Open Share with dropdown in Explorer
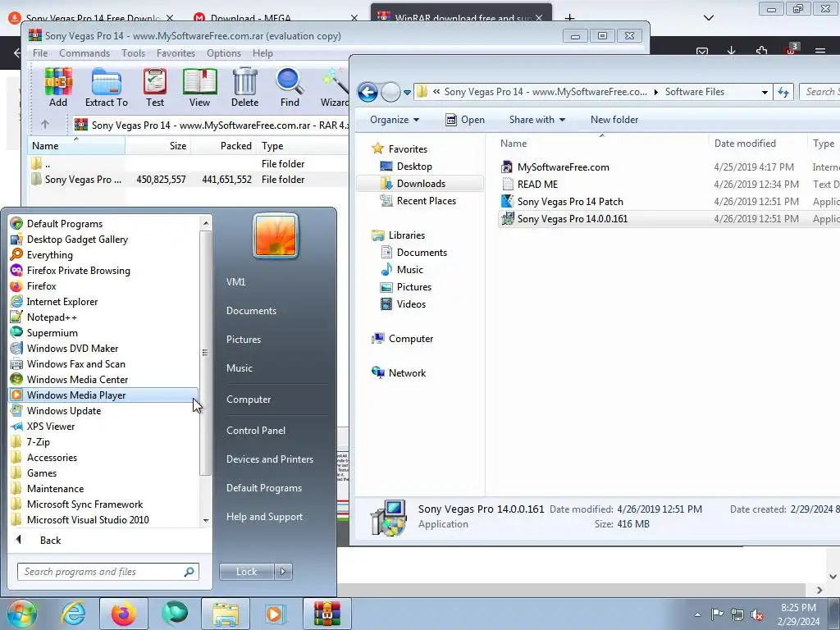840x630 pixels. pyautogui.click(x=536, y=120)
